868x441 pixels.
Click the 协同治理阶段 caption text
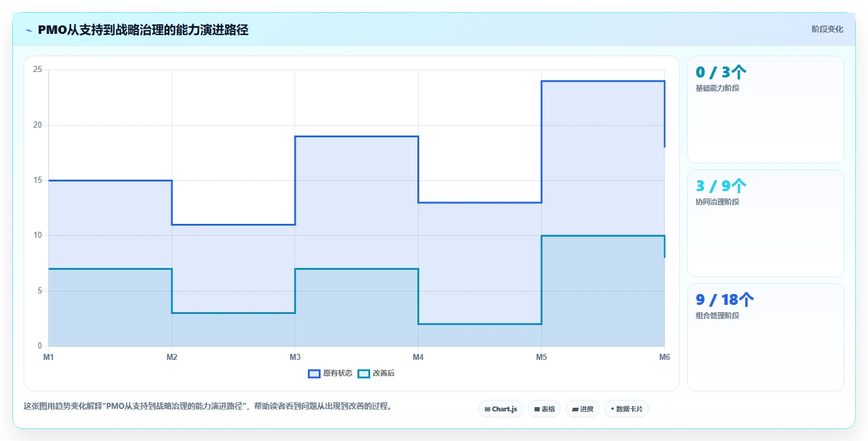[x=717, y=202]
